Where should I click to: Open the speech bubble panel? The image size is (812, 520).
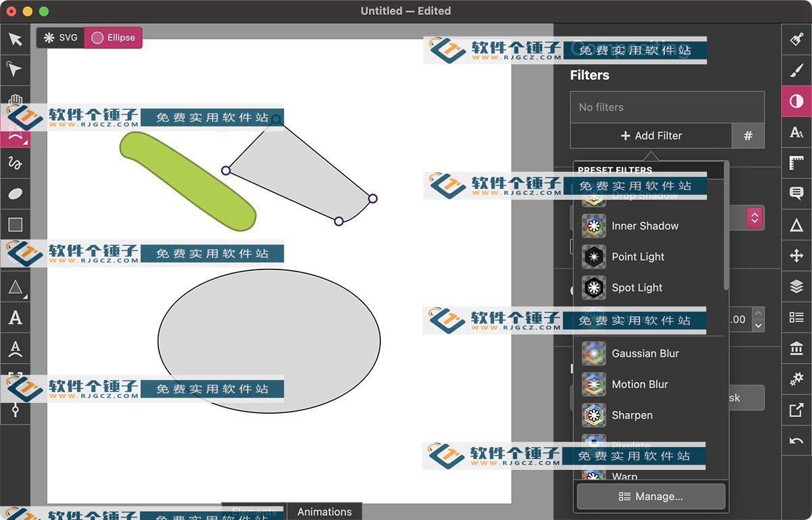coord(796,194)
